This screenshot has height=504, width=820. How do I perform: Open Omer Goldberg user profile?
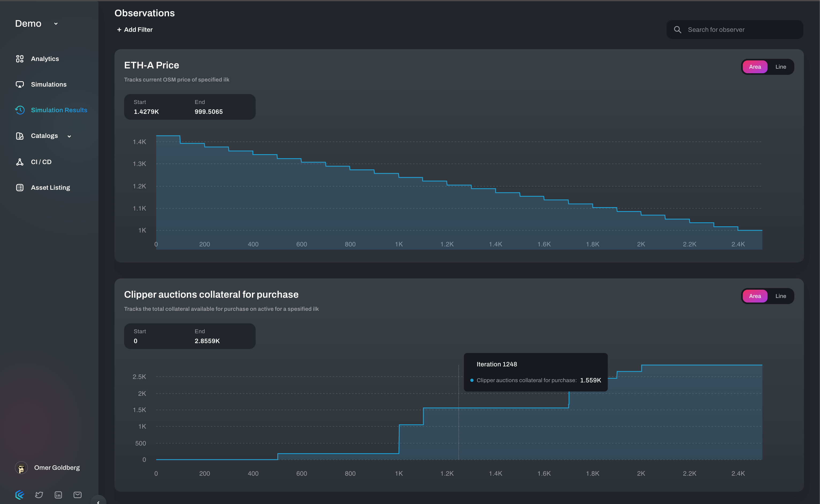pyautogui.click(x=57, y=468)
